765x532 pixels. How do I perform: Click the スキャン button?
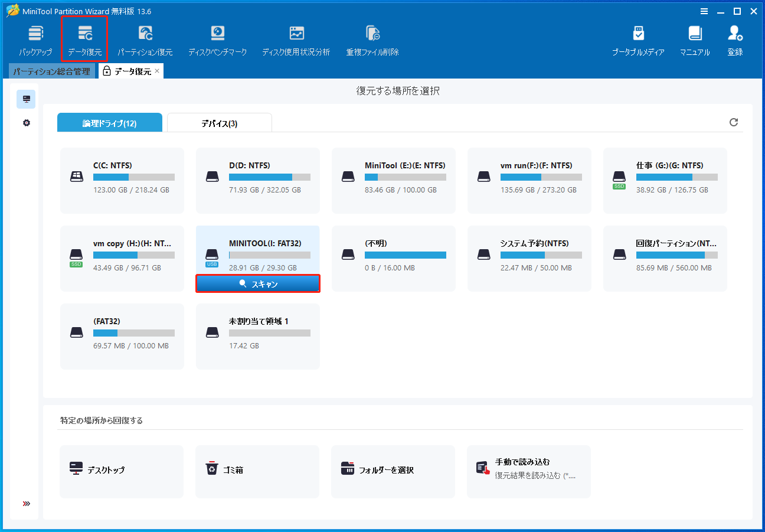tap(258, 284)
